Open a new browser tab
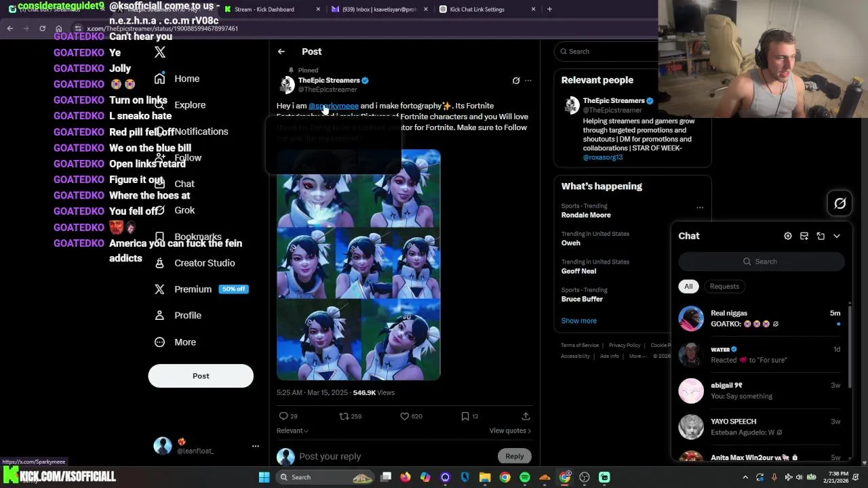This screenshot has width=868, height=488. (549, 9)
